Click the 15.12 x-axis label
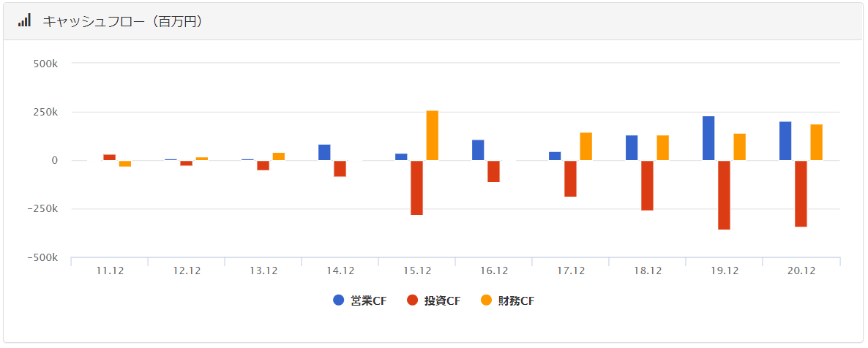The image size is (868, 348). coord(417,271)
